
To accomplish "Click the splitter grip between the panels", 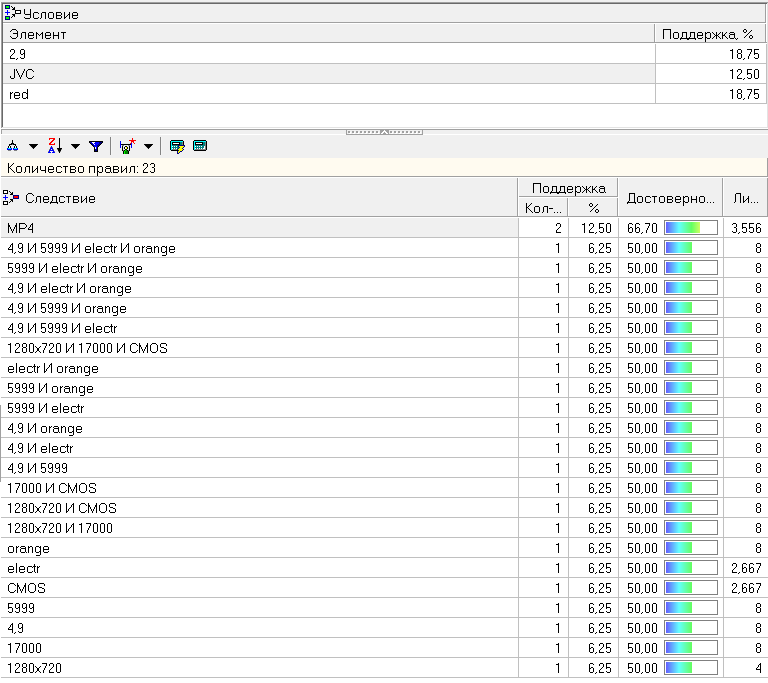I will coord(384,131).
